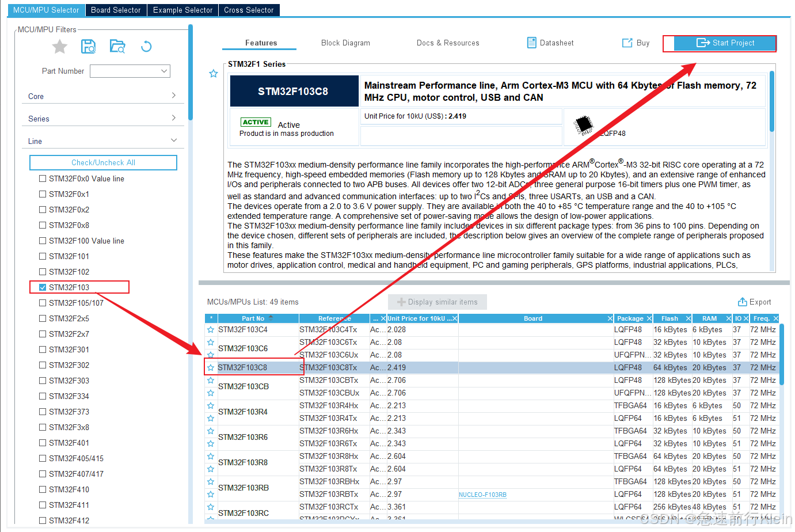
Task: Close the Package column
Action: click(x=649, y=318)
